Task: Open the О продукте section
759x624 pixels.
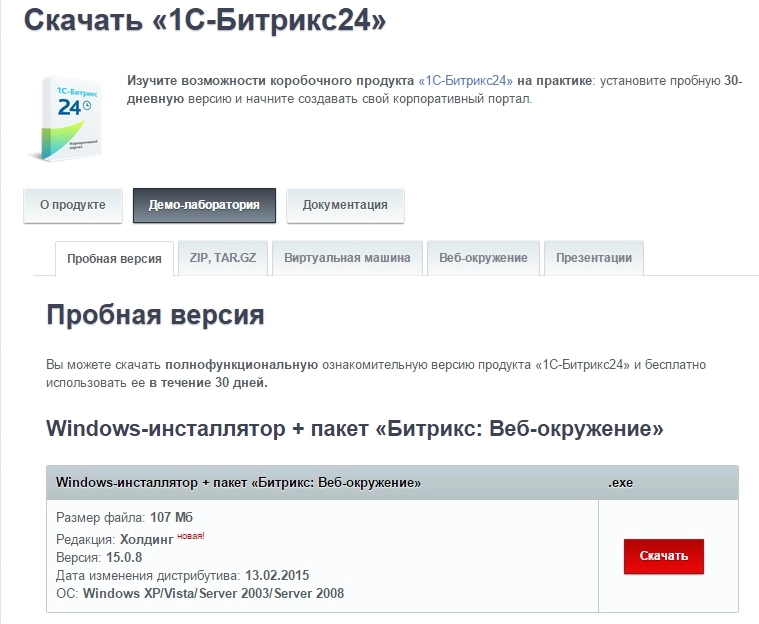Action: click(73, 205)
